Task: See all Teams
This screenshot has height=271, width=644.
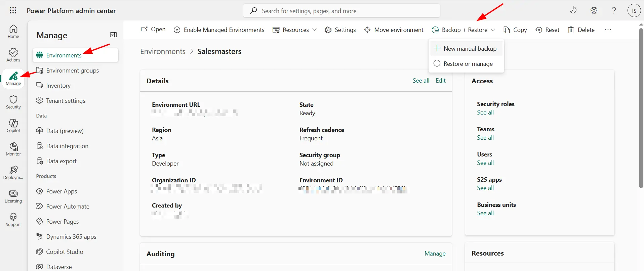Action: pos(485,138)
